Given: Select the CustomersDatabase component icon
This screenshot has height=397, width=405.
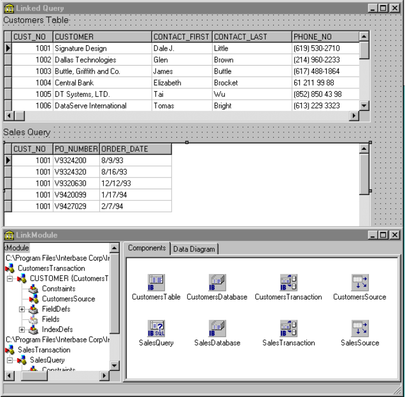Looking at the screenshot, I should point(217,282).
